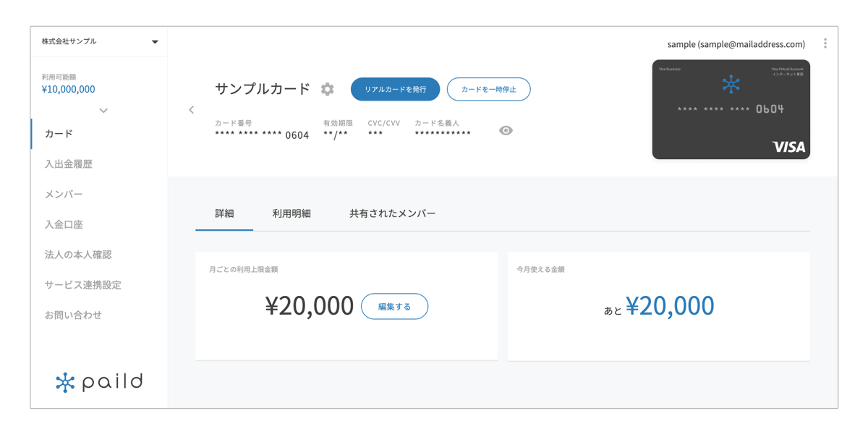Click the paild logo in the sidebar
This screenshot has height=437, width=868.
tap(99, 382)
